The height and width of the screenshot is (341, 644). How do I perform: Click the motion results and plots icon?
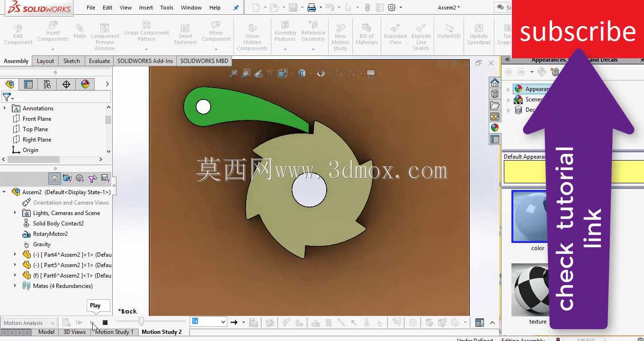(396, 323)
